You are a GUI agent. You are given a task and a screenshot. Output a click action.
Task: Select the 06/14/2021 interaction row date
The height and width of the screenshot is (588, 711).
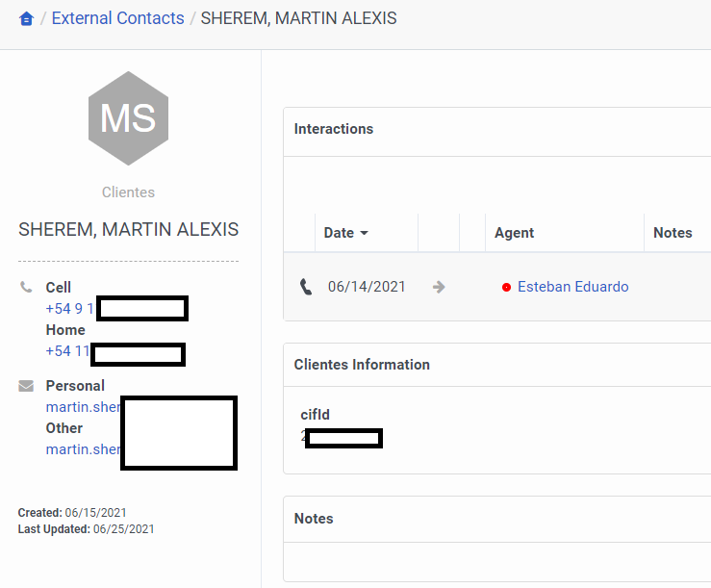(367, 287)
